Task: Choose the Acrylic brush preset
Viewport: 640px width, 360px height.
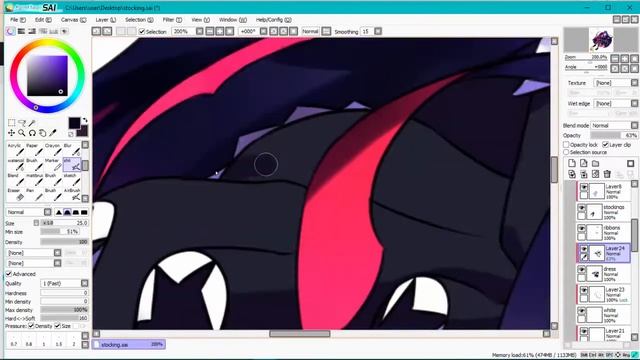Action: [x=15, y=149]
